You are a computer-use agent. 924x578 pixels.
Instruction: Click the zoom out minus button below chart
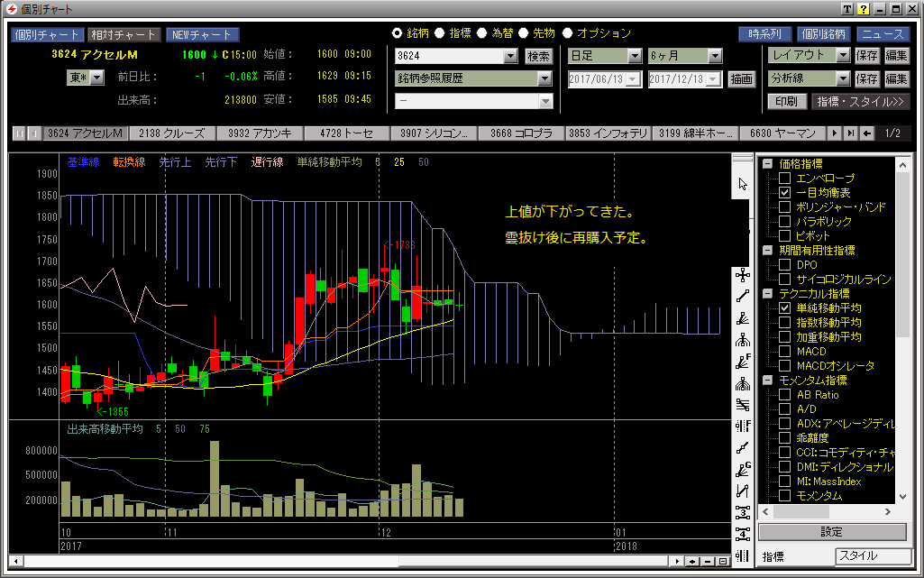(x=709, y=562)
